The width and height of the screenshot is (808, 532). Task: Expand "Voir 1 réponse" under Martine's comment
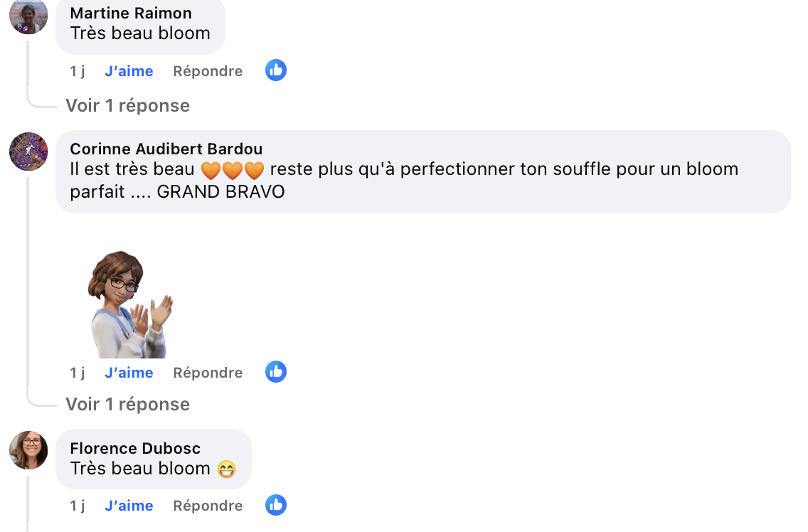tap(128, 106)
